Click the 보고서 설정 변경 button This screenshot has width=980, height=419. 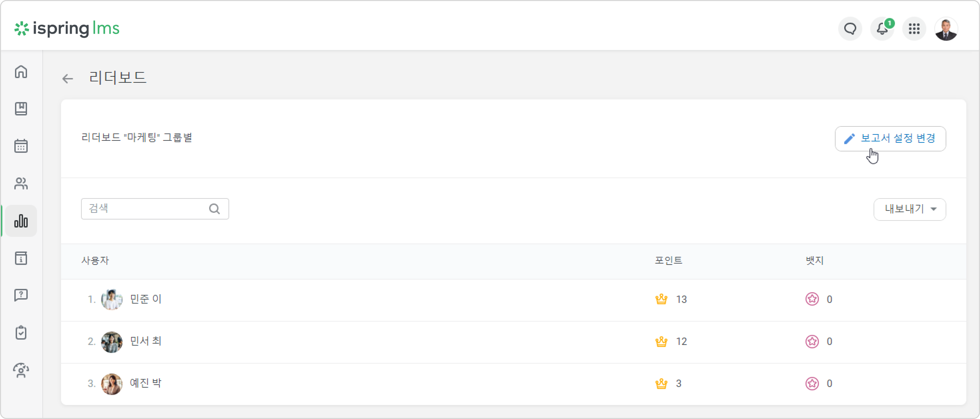(890, 138)
